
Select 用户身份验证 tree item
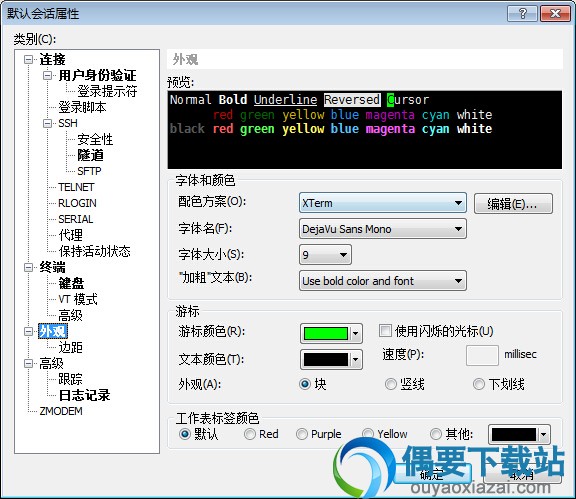click(x=97, y=76)
